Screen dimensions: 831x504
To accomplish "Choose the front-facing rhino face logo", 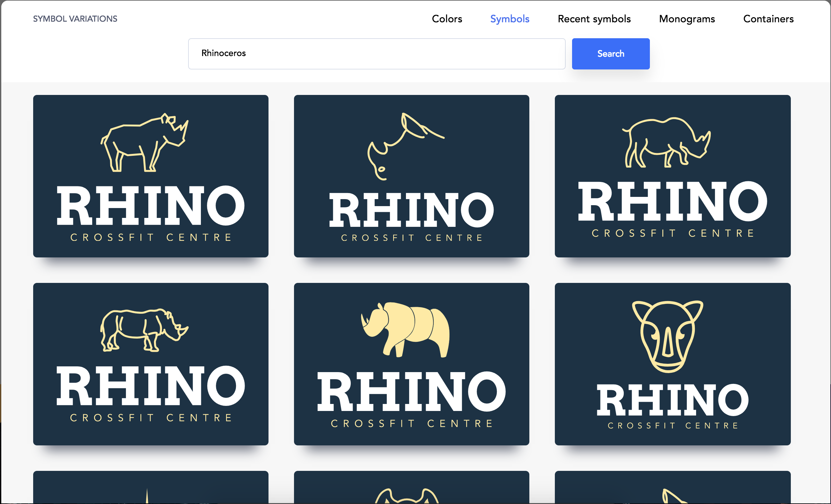I will click(x=672, y=364).
